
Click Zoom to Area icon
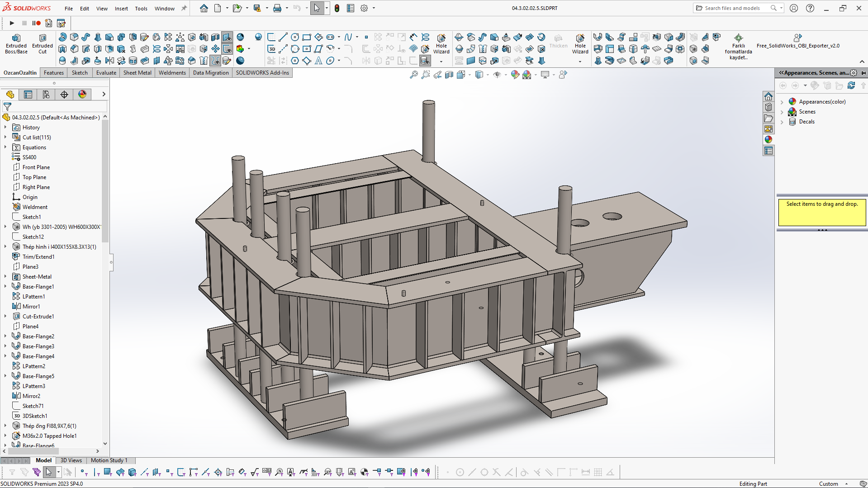(x=425, y=75)
